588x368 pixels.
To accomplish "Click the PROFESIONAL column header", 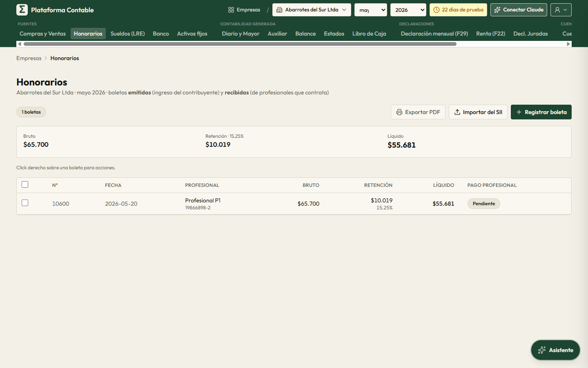I will [x=202, y=185].
